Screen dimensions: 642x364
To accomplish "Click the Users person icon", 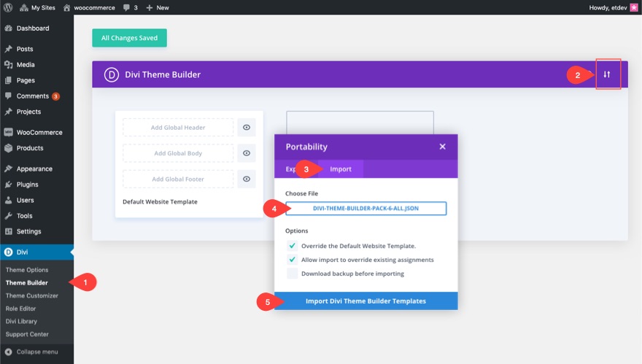I will 8,200.
